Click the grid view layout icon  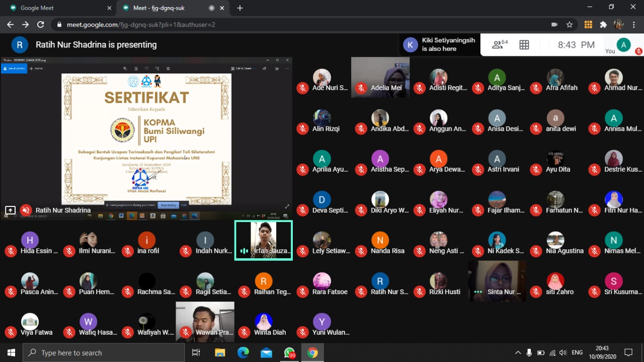click(524, 45)
